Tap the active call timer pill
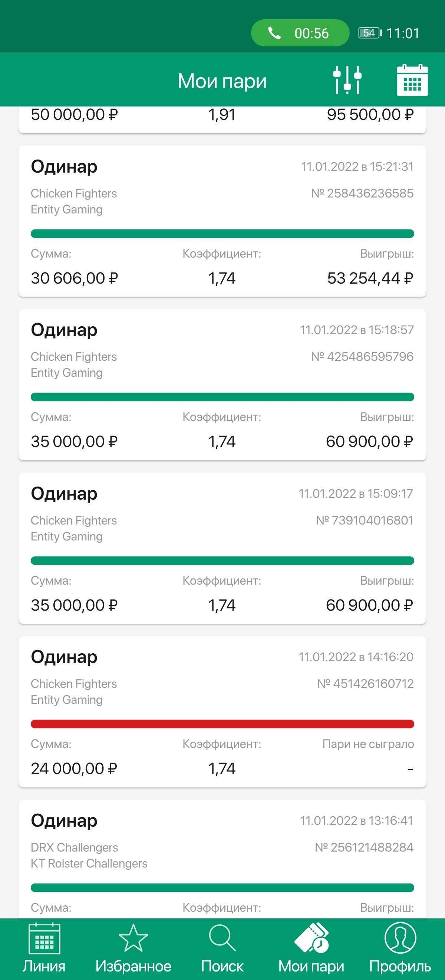Viewport: 445px width, 980px height. (x=300, y=33)
